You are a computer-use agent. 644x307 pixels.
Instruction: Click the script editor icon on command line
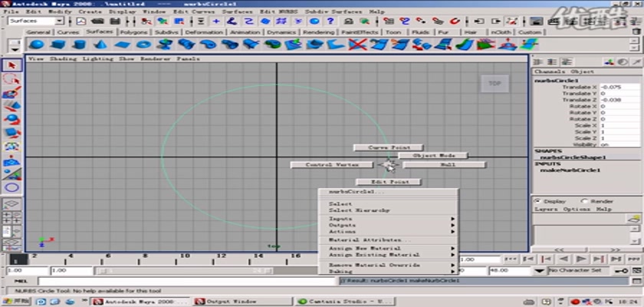(637, 281)
